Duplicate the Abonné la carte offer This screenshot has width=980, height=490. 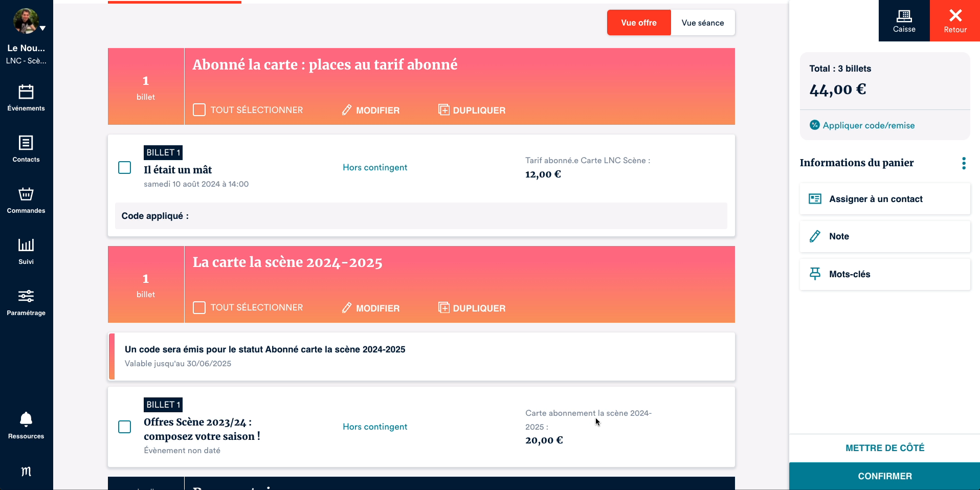click(472, 110)
